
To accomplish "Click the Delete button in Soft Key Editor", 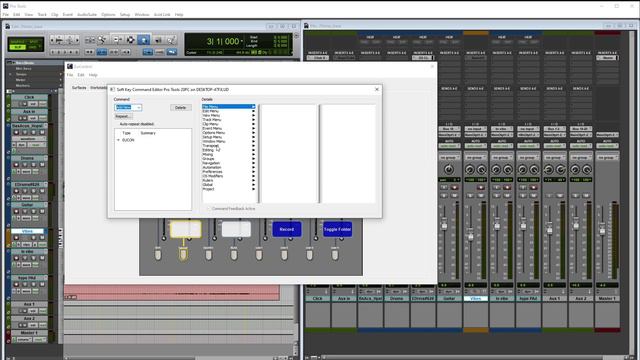I will (180, 107).
